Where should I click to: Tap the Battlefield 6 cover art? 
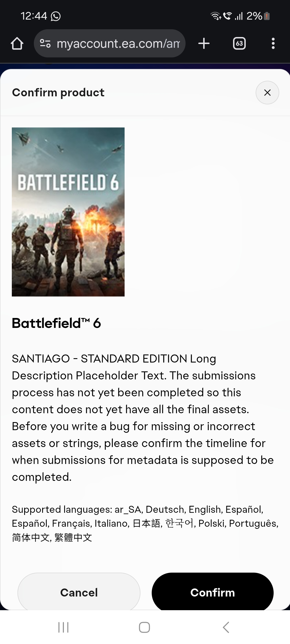68,212
